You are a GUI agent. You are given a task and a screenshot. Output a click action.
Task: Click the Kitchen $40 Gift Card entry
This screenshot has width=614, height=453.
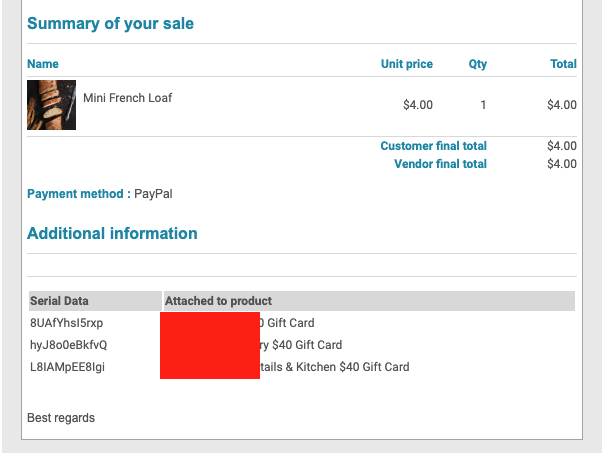pyautogui.click(x=335, y=367)
